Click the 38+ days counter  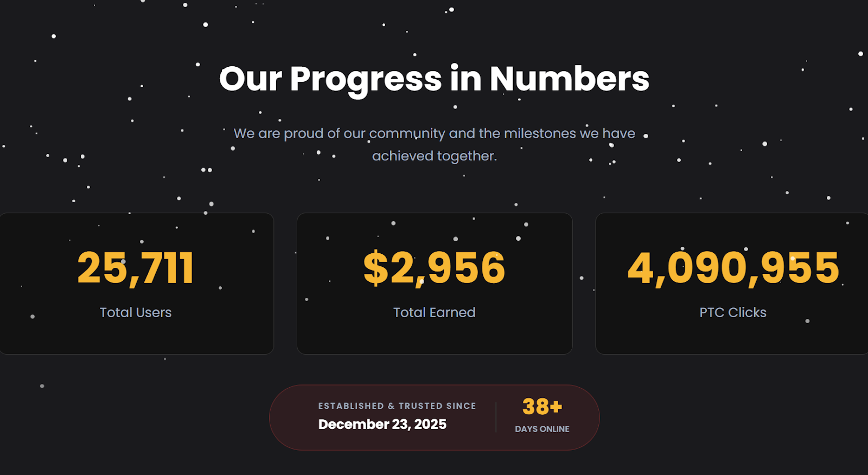point(542,406)
